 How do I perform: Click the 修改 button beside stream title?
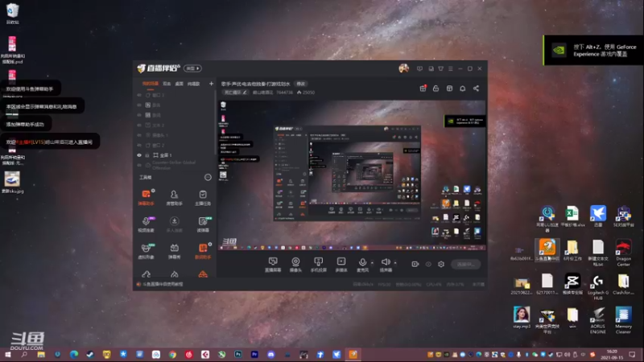(x=301, y=84)
